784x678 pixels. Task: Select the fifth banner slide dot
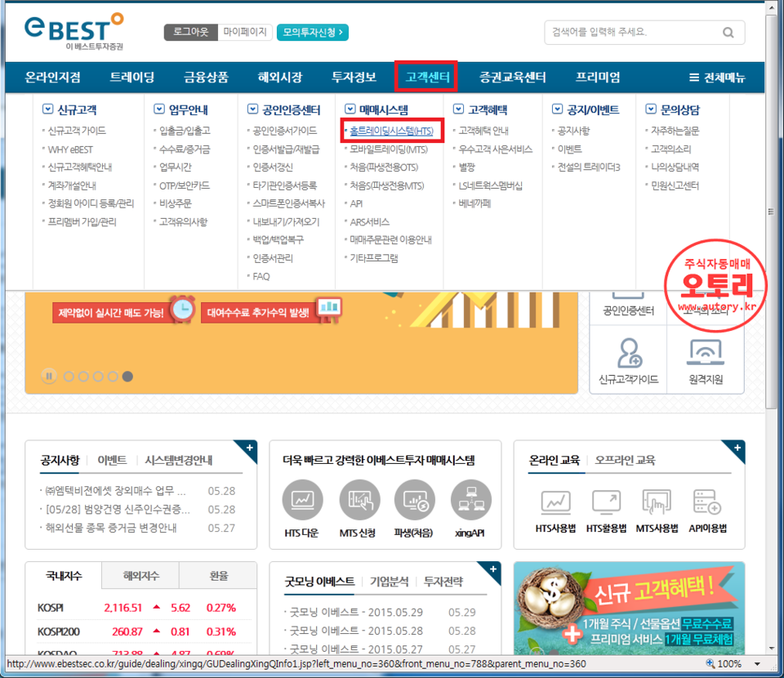coord(127,377)
